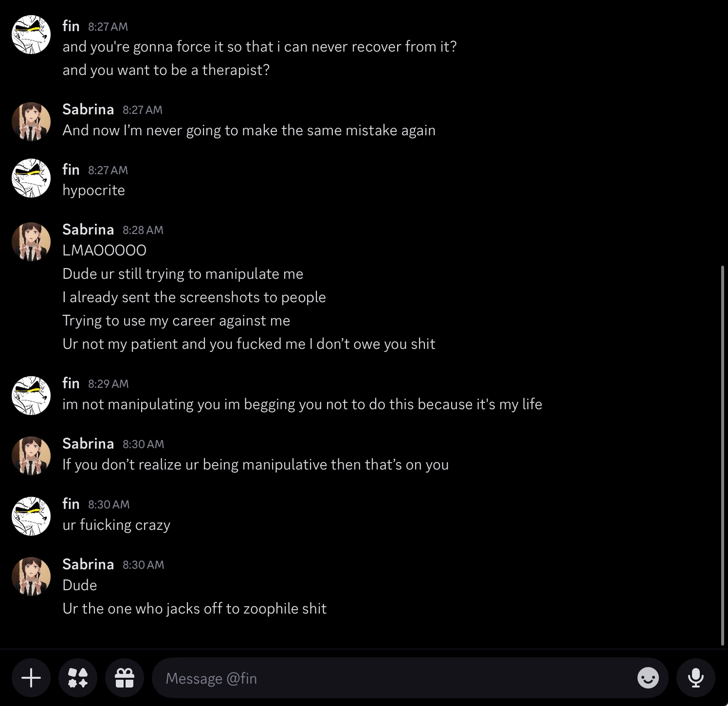
Task: Open fin's avatar on the topmost message
Action: (x=31, y=35)
